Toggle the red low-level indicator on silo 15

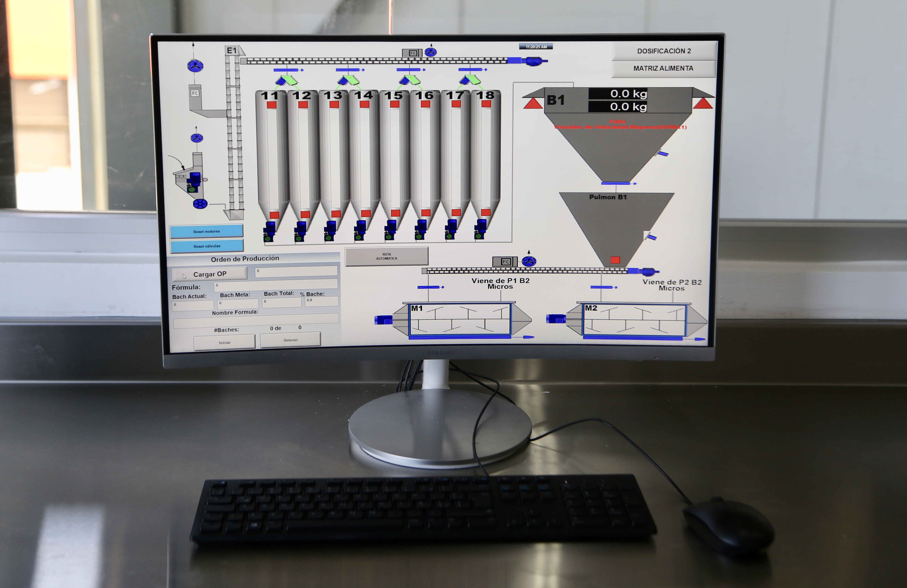coord(396,213)
